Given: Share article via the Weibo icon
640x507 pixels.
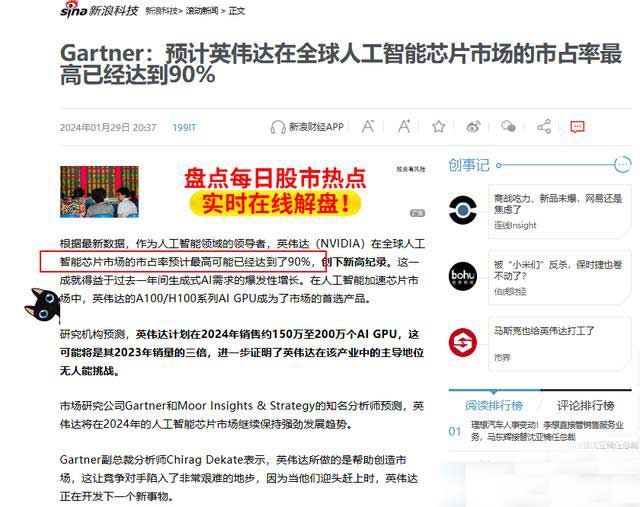Looking at the screenshot, I should [474, 127].
